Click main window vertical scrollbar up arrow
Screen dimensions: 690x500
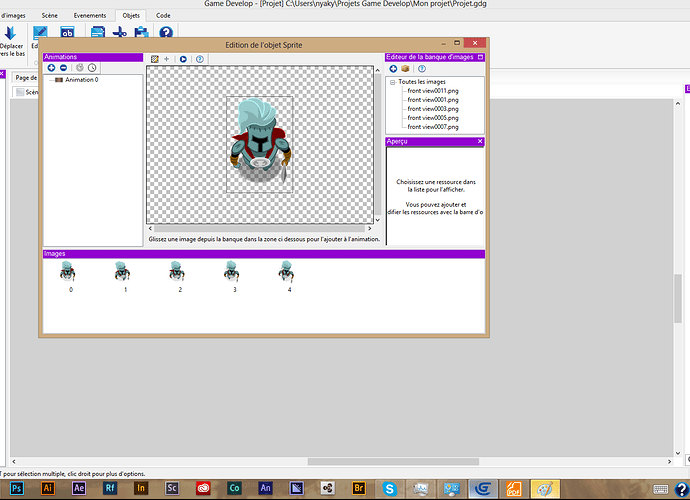tap(678, 104)
